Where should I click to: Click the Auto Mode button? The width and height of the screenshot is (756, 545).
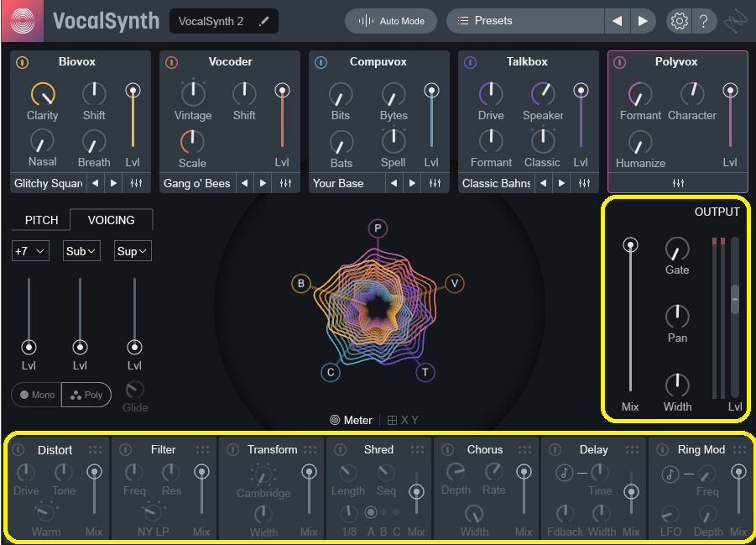click(391, 21)
